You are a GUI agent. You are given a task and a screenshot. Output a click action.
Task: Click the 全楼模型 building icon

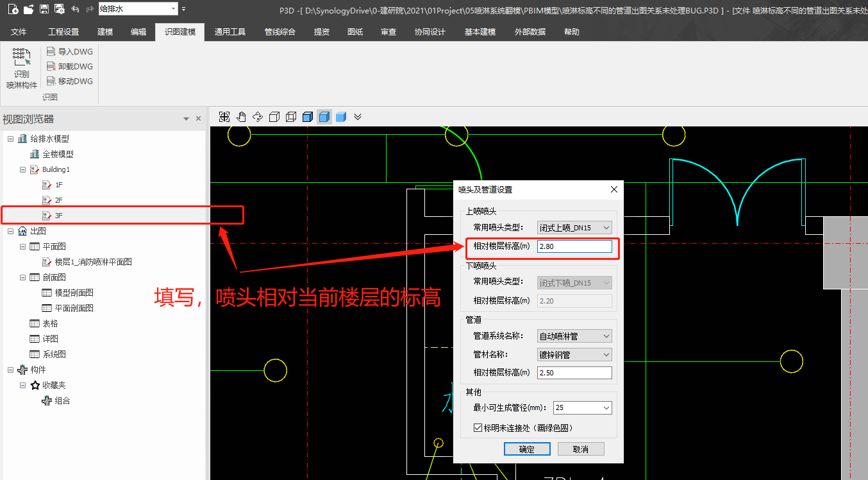pos(35,154)
